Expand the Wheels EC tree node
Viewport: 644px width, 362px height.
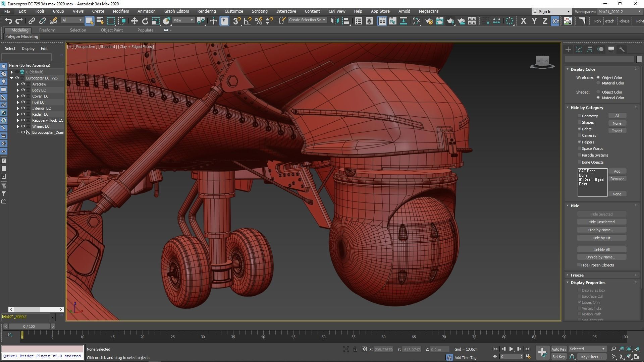[x=17, y=126]
